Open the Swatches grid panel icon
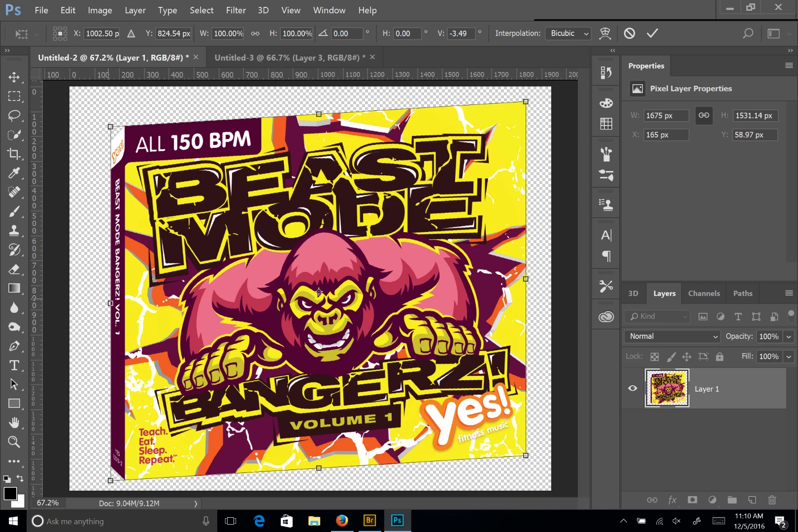 [x=606, y=124]
